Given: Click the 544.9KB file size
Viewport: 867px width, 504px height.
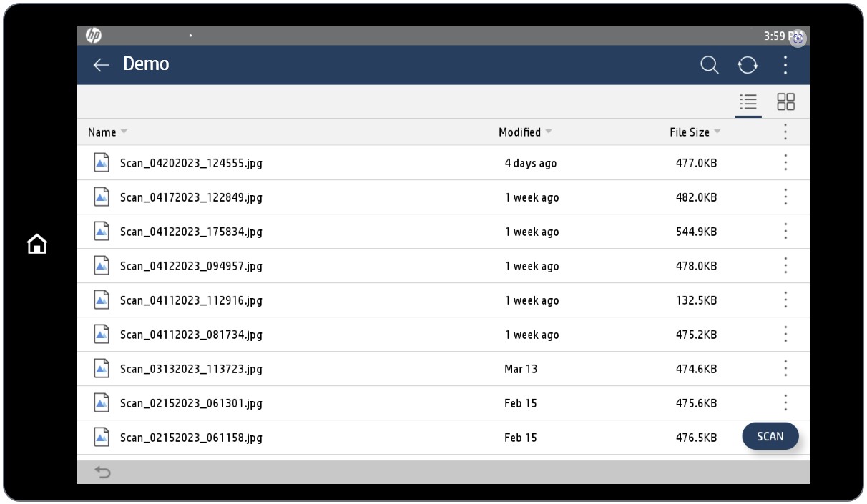Looking at the screenshot, I should [x=696, y=232].
